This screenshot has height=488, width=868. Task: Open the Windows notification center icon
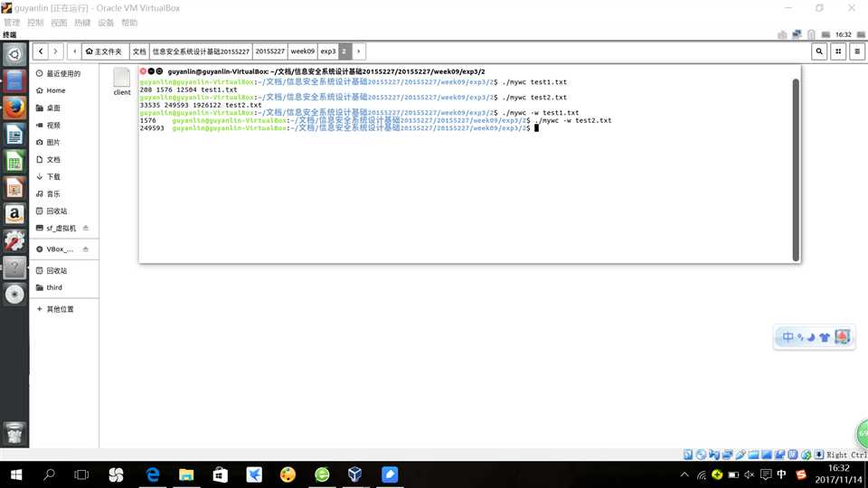point(766,474)
